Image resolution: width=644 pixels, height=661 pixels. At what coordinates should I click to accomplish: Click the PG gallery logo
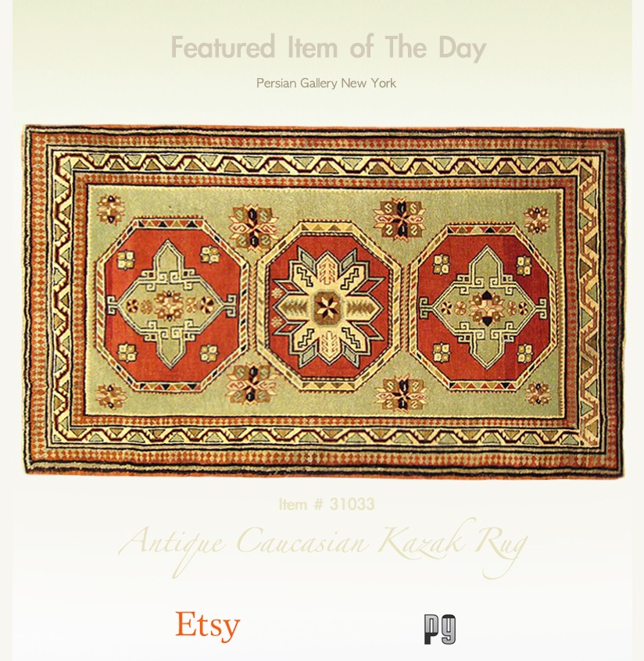click(439, 629)
